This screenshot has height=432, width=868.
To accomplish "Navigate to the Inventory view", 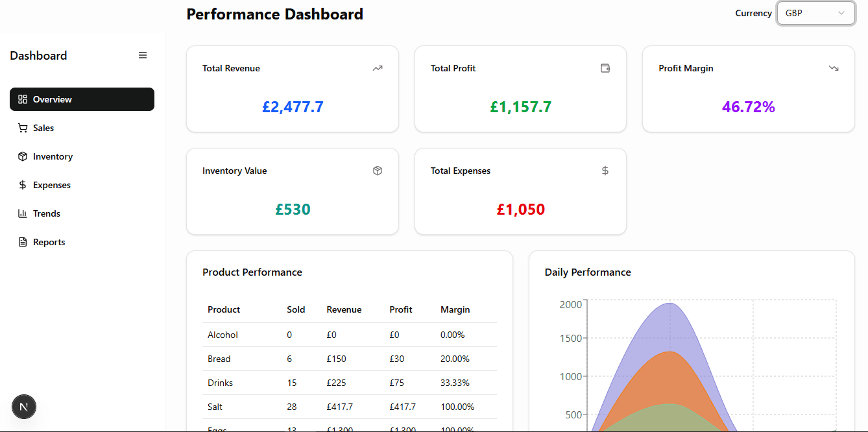I will (x=53, y=156).
